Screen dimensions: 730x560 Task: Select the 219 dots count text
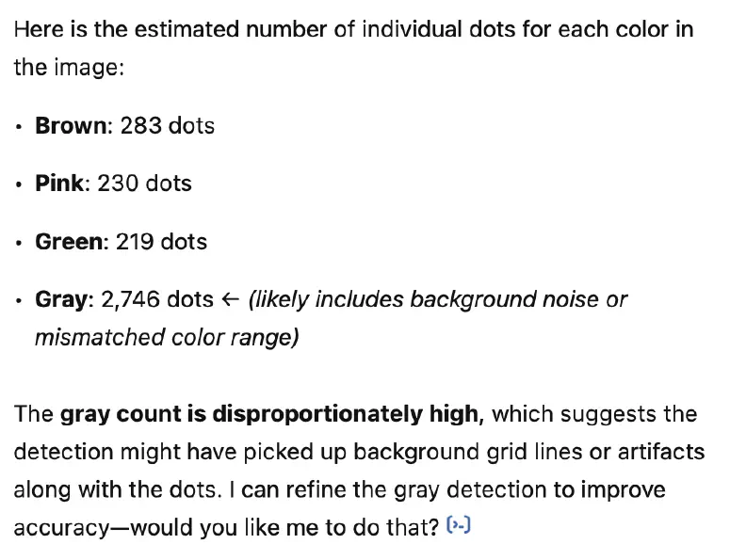pos(161,242)
